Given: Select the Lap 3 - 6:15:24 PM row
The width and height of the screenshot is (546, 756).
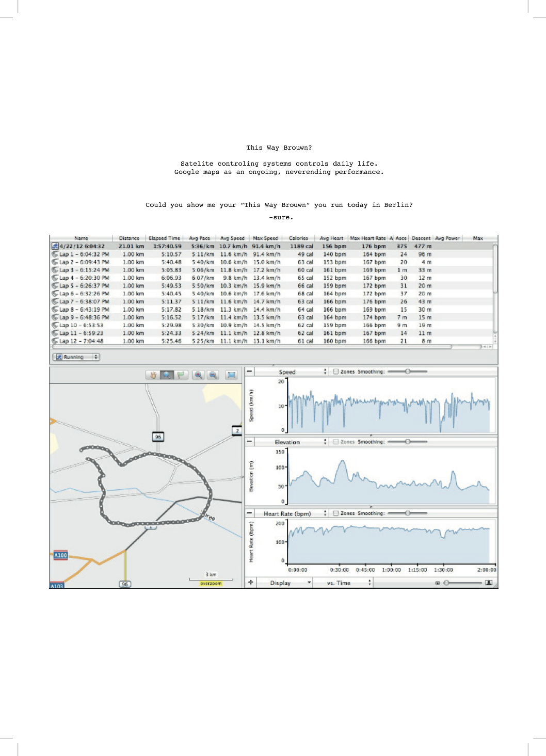Looking at the screenshot, I should 271,270.
